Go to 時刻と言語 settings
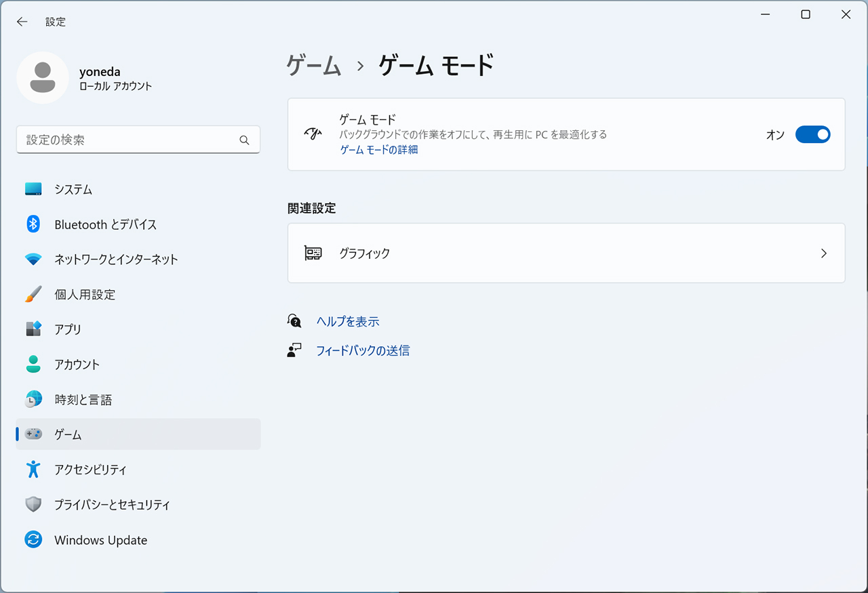This screenshot has height=593, width=868. tap(83, 400)
